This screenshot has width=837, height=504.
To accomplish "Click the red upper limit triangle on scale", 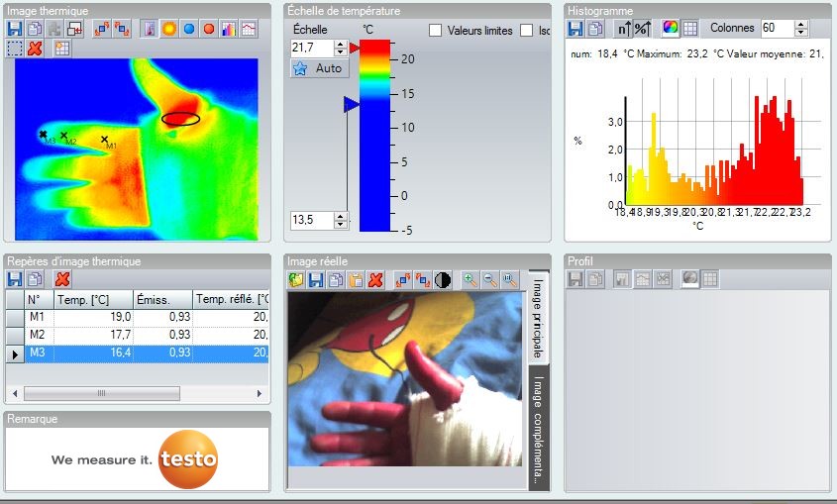I will 354,48.
